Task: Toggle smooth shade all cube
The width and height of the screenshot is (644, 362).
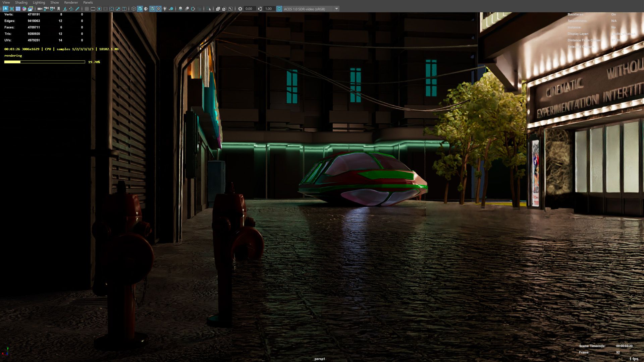Action: 140,9
